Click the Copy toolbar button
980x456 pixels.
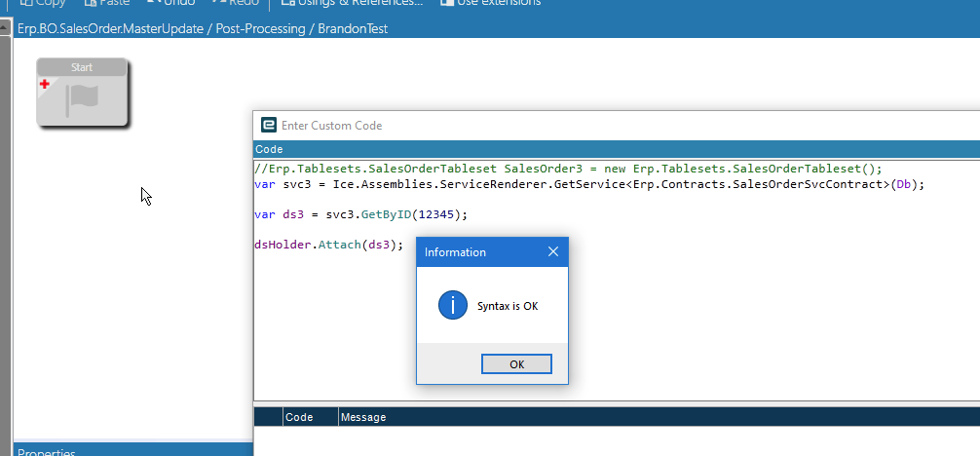43,3
